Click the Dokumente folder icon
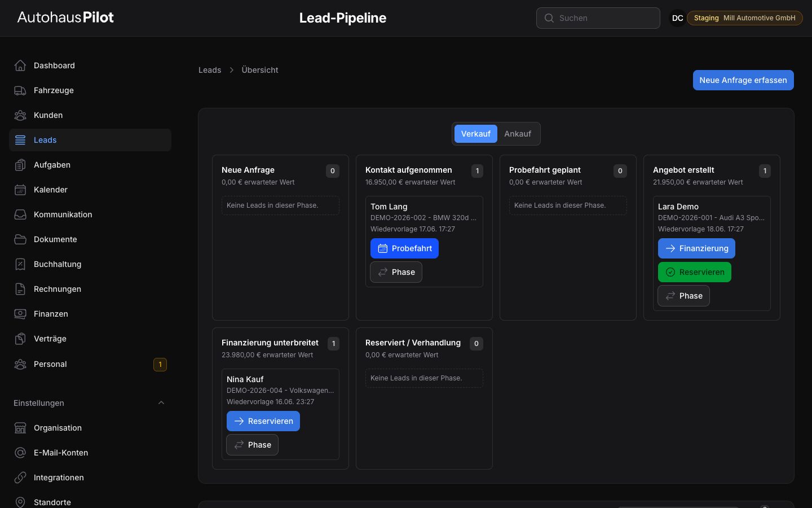The height and width of the screenshot is (508, 812). (x=20, y=239)
